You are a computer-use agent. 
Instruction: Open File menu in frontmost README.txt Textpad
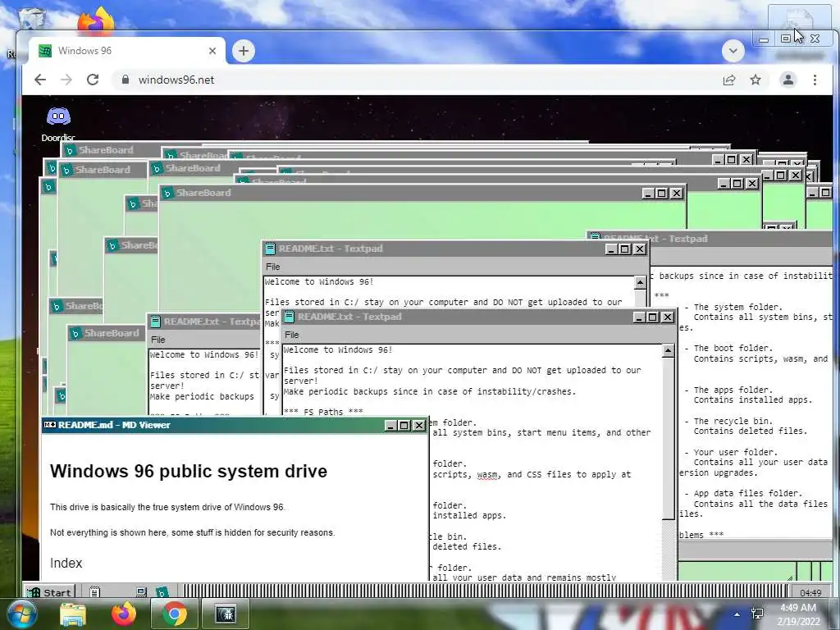point(291,335)
